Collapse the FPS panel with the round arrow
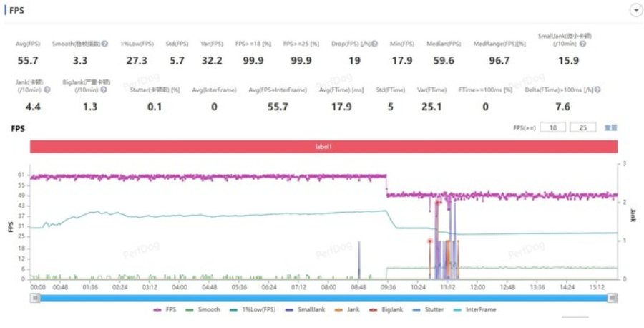 [635, 10]
